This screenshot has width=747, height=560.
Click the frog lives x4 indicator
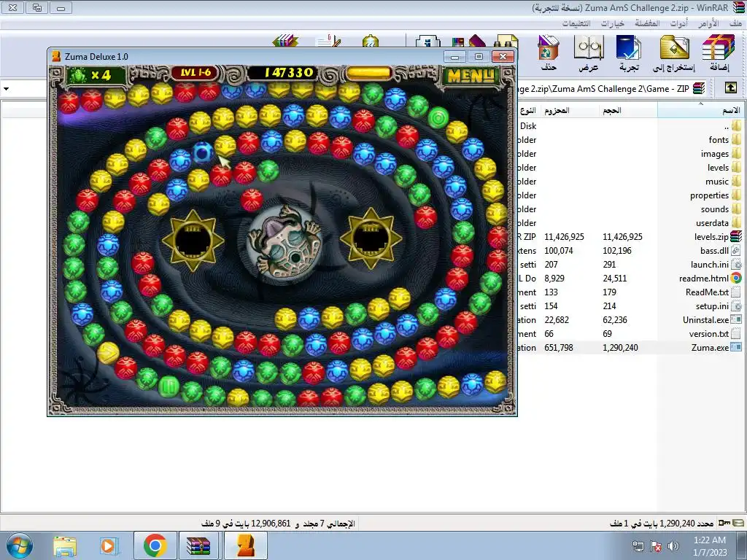click(x=95, y=75)
